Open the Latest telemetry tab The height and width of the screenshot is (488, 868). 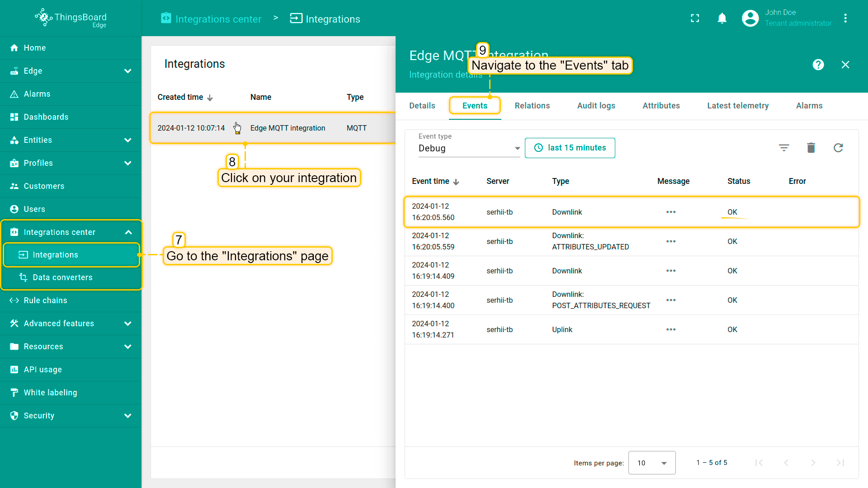click(x=737, y=106)
